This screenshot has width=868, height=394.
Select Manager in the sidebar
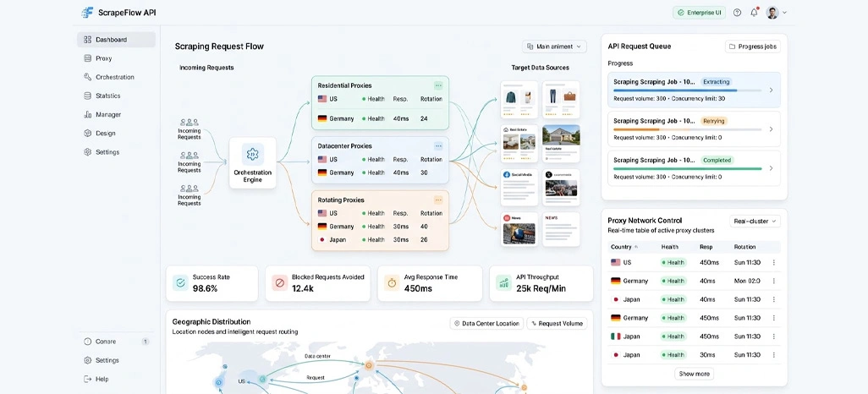coord(116,114)
